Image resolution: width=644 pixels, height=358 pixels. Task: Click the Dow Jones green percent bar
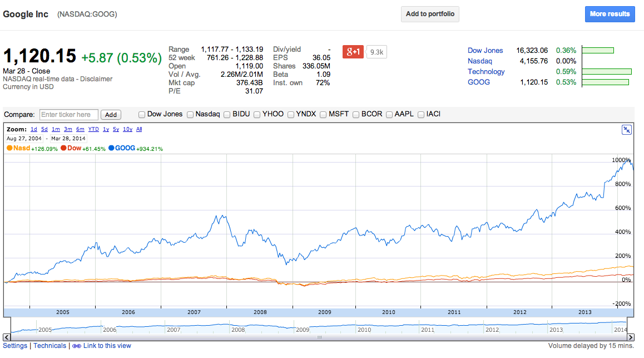click(x=598, y=51)
